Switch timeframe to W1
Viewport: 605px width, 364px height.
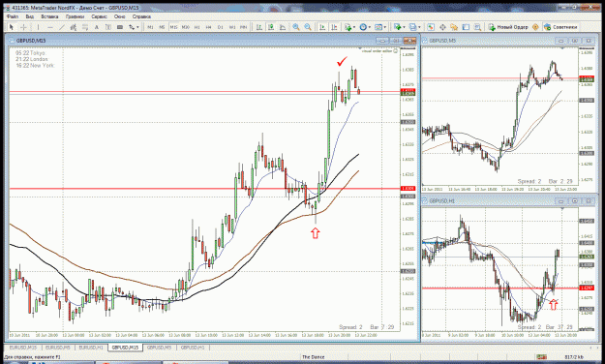232,27
